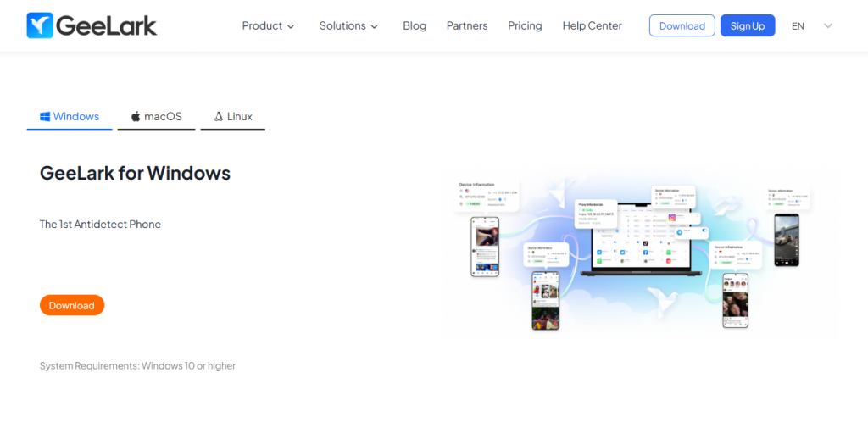Switch to the macOS tab

(156, 117)
